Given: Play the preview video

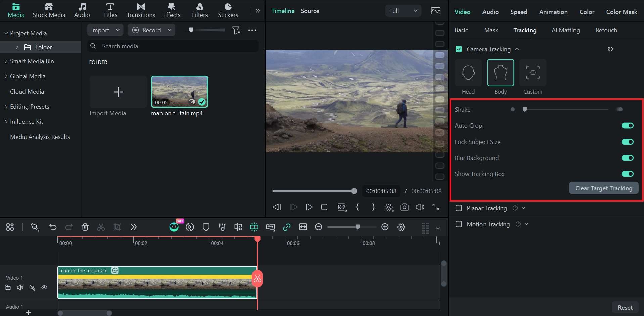Looking at the screenshot, I should [x=309, y=207].
